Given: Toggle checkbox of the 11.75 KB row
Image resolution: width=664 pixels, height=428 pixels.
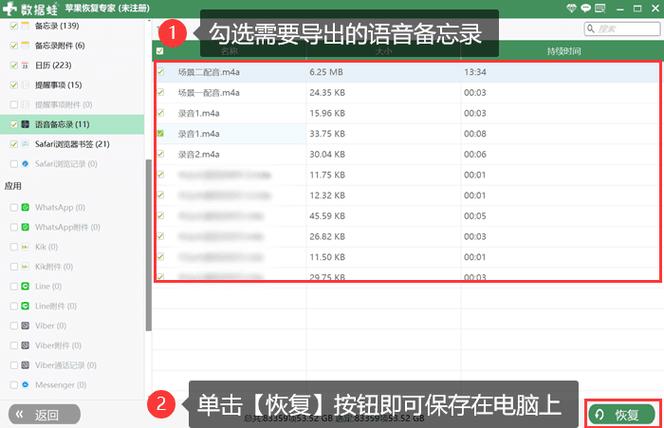Looking at the screenshot, I should [x=161, y=175].
